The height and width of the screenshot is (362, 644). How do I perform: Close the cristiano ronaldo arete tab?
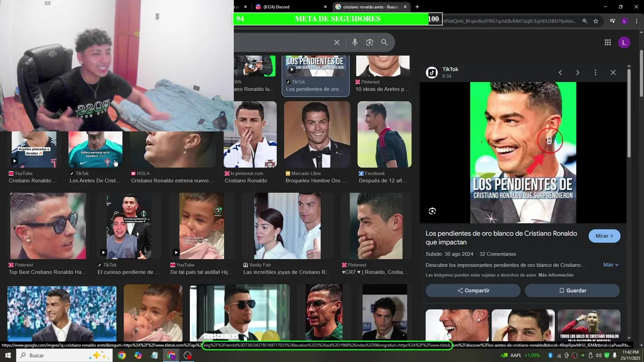pyautogui.click(x=405, y=7)
